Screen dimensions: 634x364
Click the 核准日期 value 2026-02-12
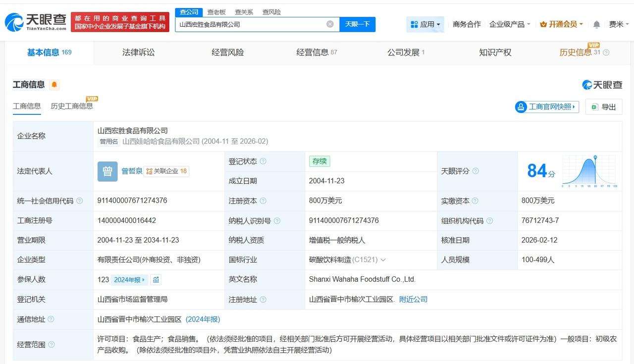[x=539, y=240]
